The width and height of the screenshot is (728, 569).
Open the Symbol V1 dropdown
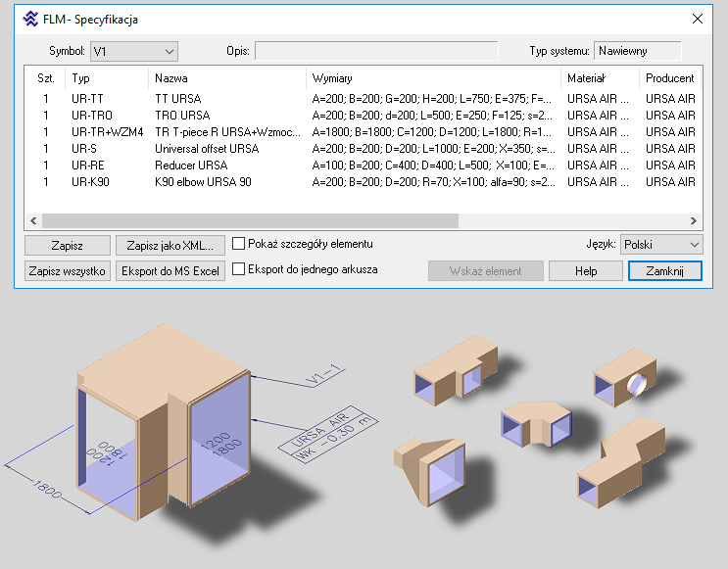coord(134,51)
